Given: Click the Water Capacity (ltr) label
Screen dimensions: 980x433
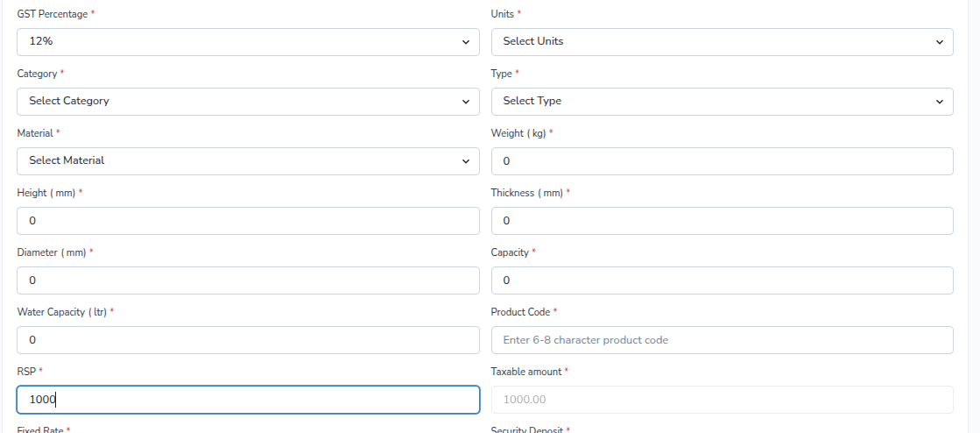Looking at the screenshot, I should pyautogui.click(x=61, y=312).
